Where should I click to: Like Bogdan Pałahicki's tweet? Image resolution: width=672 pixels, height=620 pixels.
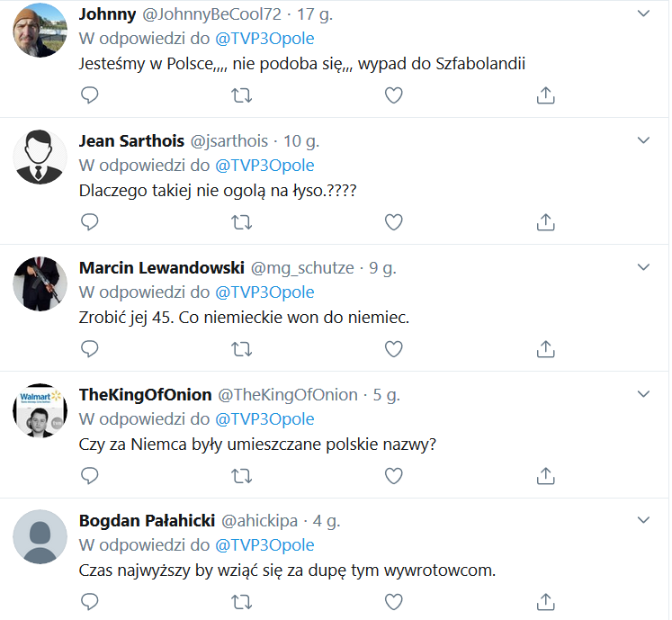pyautogui.click(x=393, y=601)
